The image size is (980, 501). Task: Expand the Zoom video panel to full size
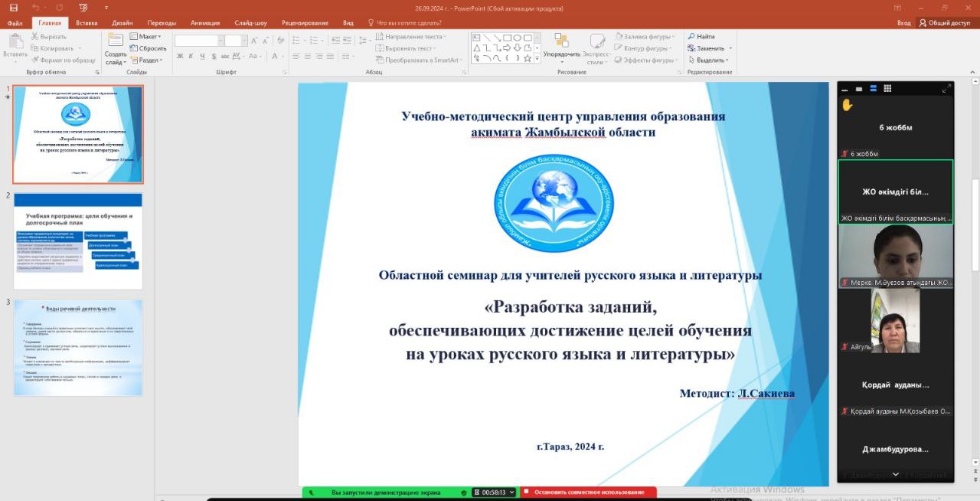point(947,89)
